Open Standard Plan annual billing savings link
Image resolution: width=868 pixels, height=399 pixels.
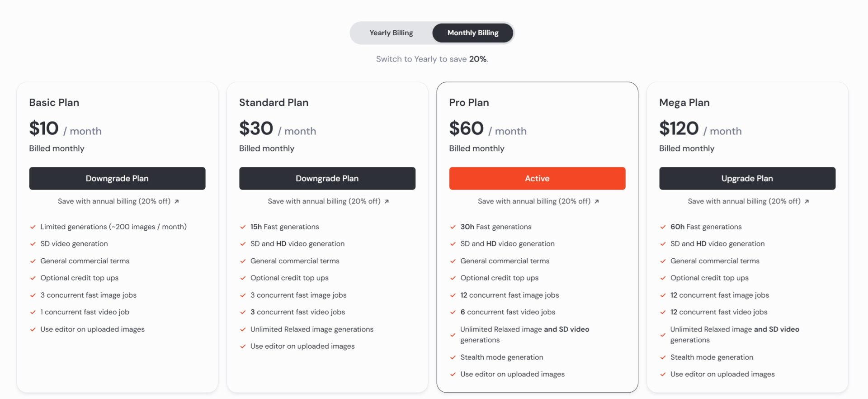pyautogui.click(x=324, y=201)
